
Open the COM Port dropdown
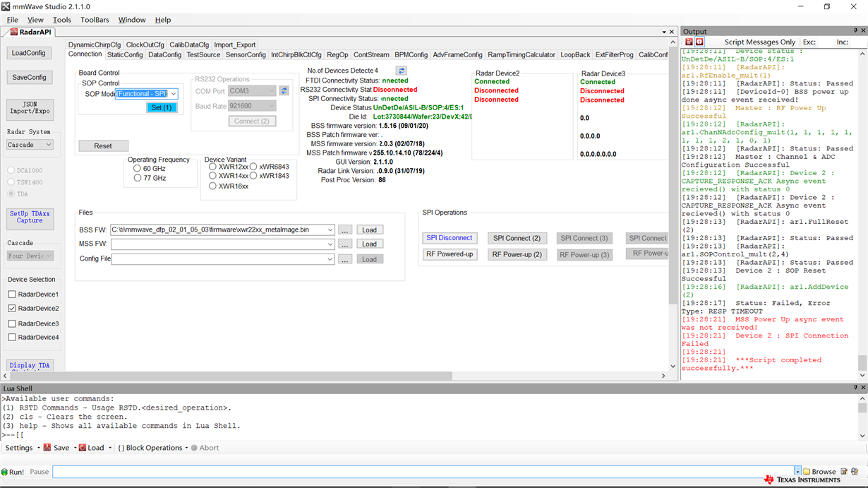click(272, 91)
